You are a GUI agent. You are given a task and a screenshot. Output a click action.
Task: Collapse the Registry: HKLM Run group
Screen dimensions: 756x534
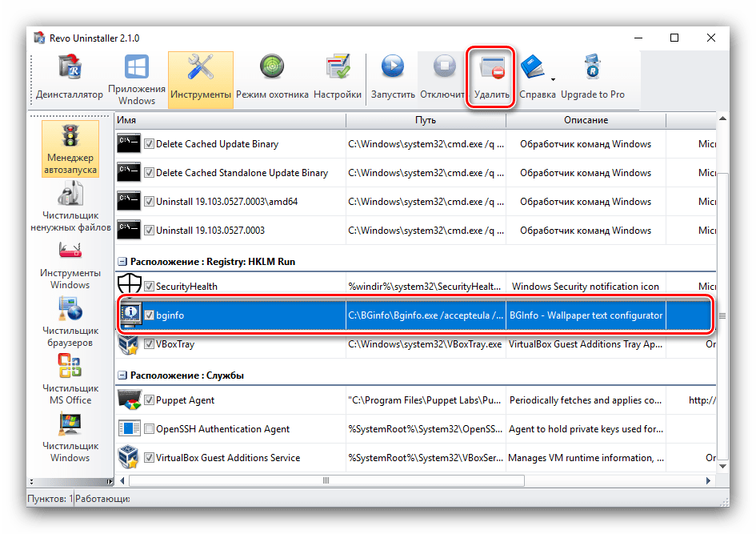tap(122, 262)
